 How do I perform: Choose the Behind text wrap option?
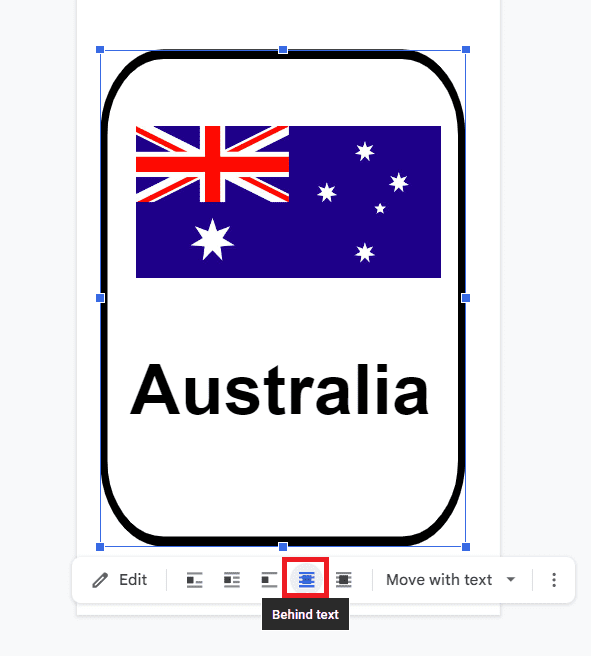coord(306,580)
